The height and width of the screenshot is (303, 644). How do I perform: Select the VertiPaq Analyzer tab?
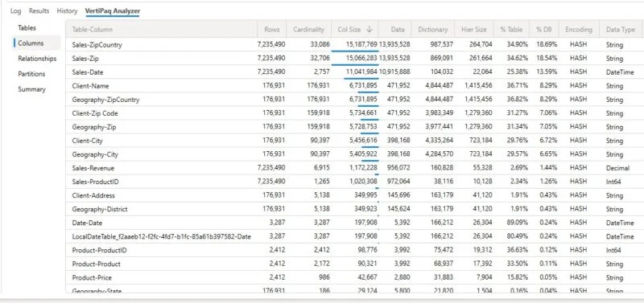[x=113, y=11]
